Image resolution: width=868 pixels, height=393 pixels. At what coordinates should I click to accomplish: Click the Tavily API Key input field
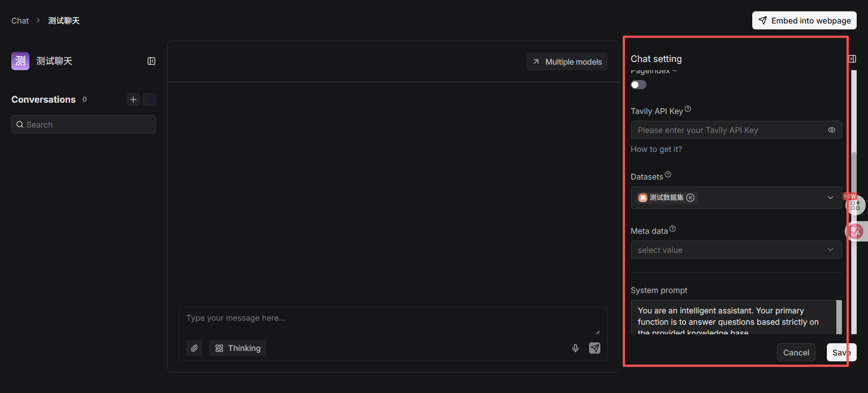pyautogui.click(x=736, y=130)
